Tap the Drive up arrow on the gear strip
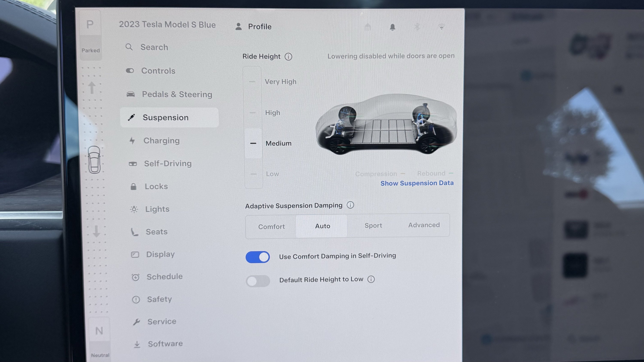This screenshot has width=644, height=362. pyautogui.click(x=92, y=88)
